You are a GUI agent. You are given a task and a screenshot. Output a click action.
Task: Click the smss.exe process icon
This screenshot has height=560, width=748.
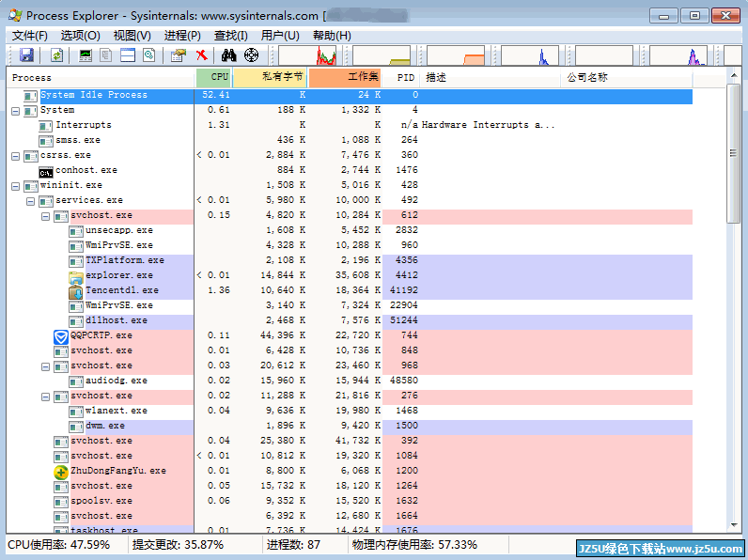pyautogui.click(x=46, y=141)
